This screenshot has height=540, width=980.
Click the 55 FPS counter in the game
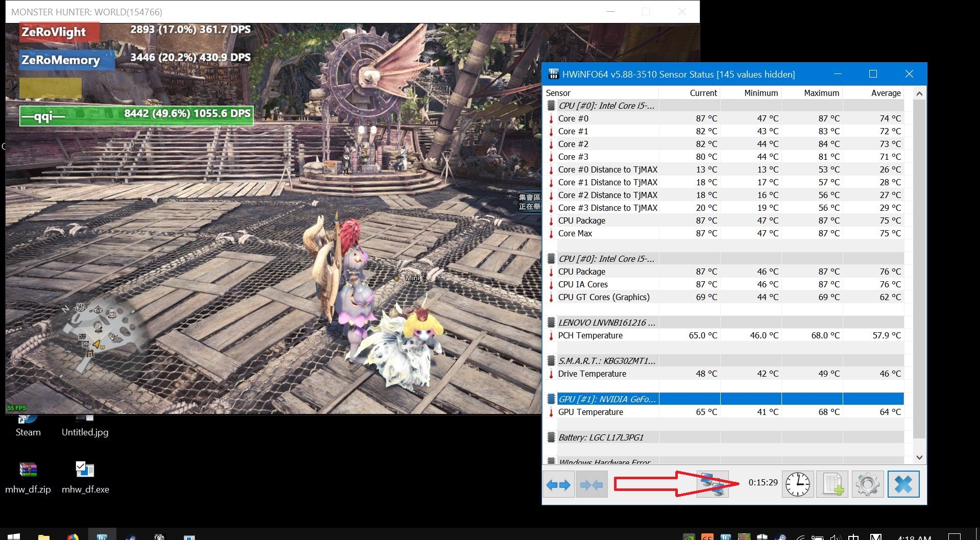(x=17, y=408)
